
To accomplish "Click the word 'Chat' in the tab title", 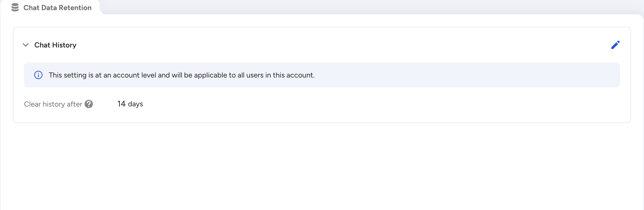I will pos(31,8).
